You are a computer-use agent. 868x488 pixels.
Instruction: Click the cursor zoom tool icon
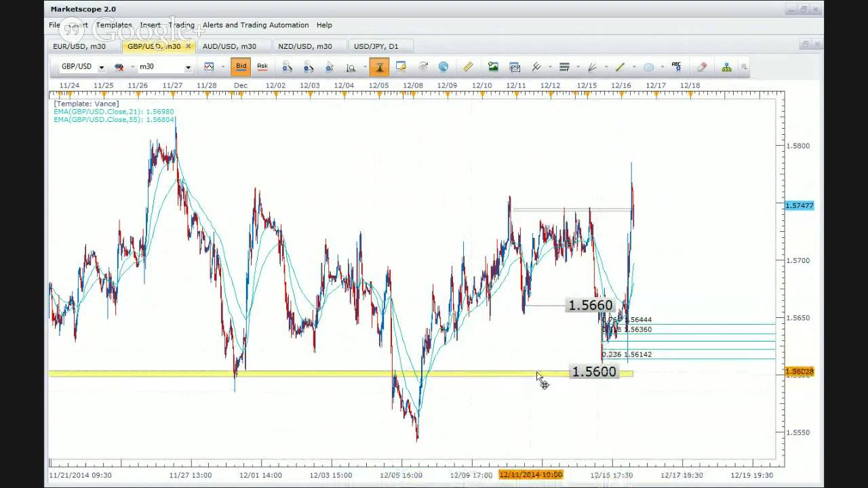[x=330, y=66]
